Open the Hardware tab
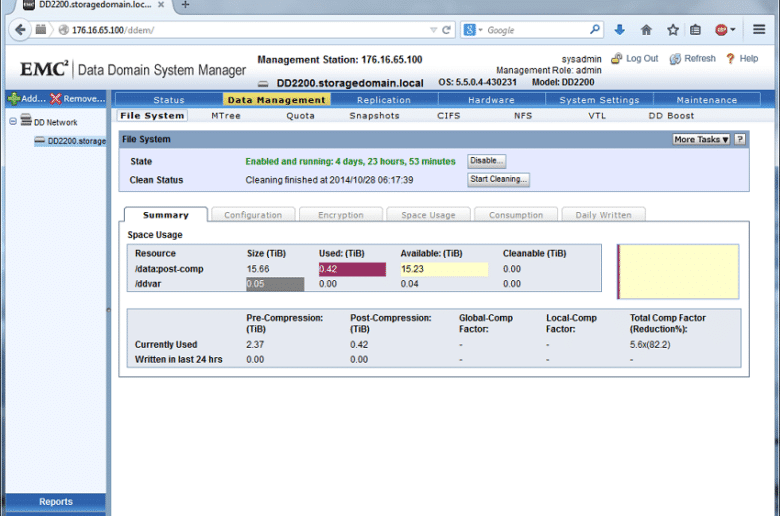 click(x=491, y=100)
